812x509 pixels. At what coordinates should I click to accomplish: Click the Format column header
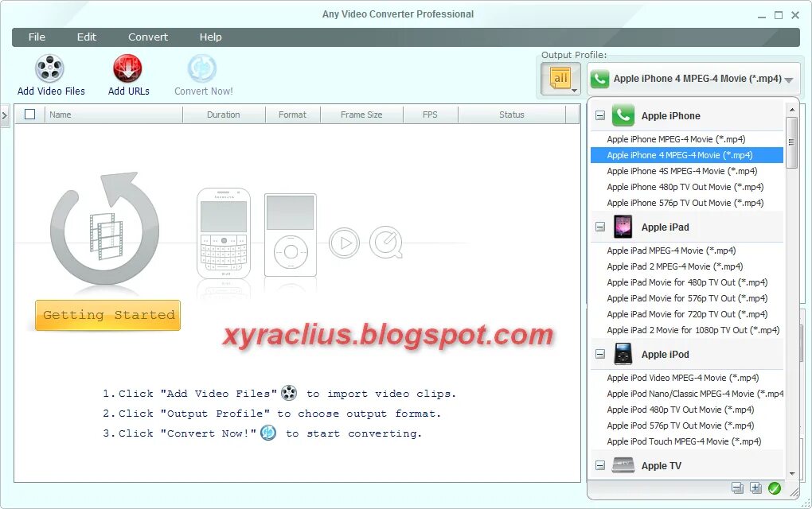(x=293, y=115)
